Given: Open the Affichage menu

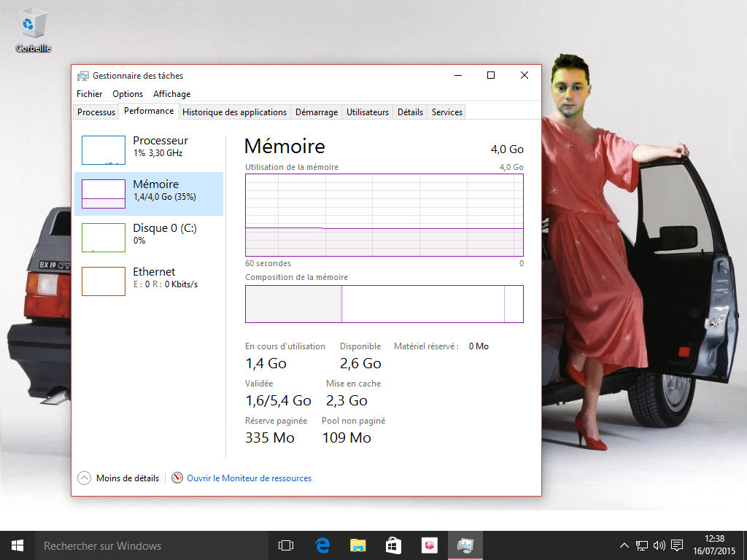Looking at the screenshot, I should click(171, 94).
